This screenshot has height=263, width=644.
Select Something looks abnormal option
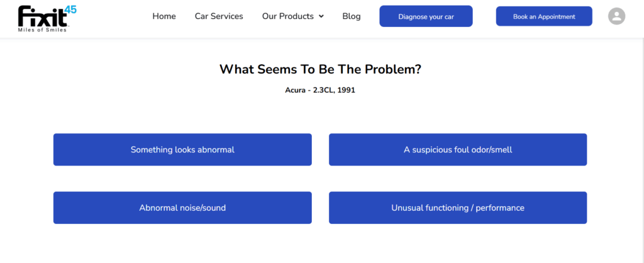(182, 150)
